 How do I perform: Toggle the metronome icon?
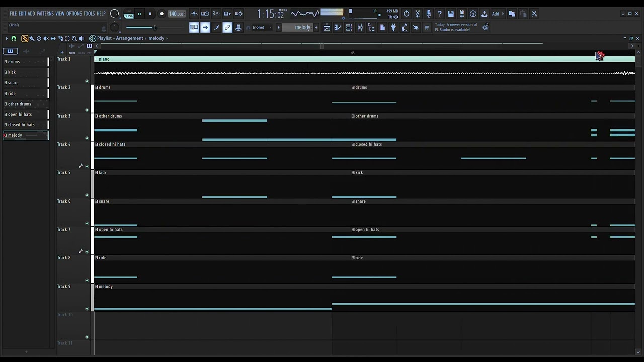click(194, 14)
